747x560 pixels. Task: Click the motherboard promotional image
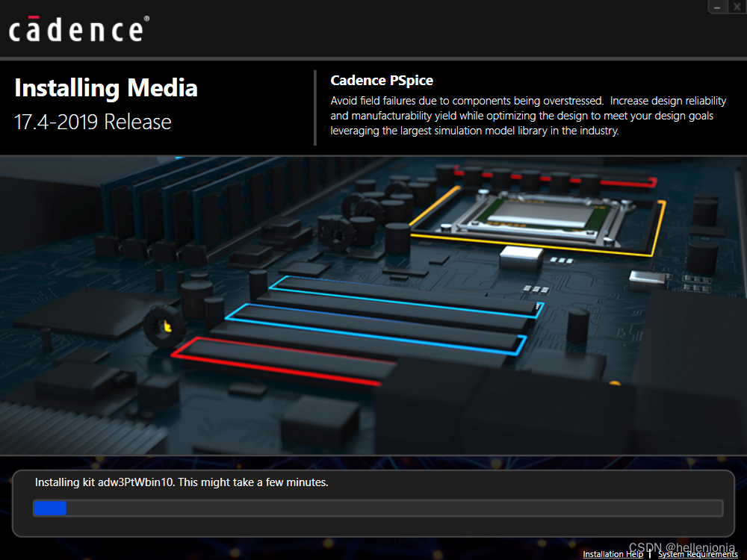point(373,305)
